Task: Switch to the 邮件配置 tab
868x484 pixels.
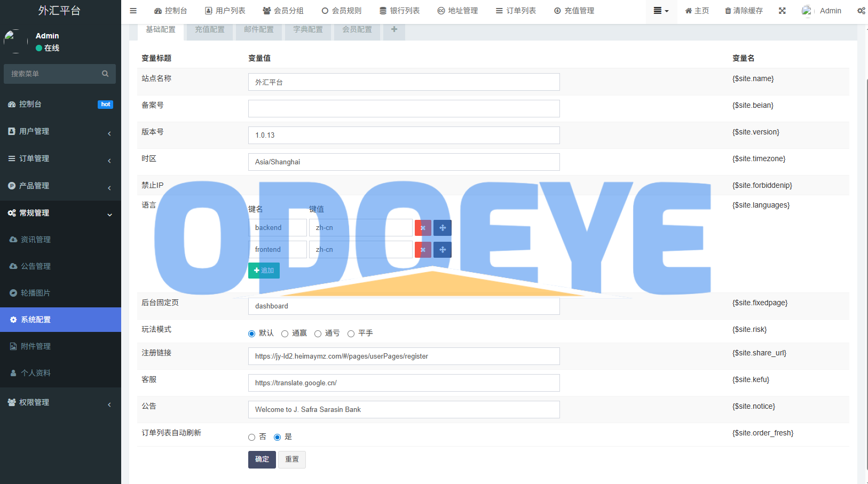Action: point(259,29)
